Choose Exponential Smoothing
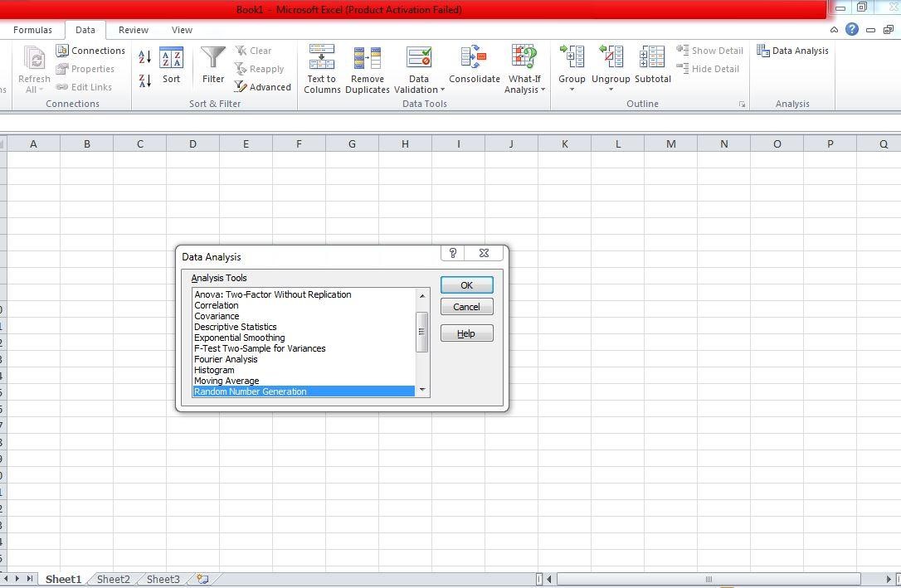Screen dimensions: 901x588 304,338
